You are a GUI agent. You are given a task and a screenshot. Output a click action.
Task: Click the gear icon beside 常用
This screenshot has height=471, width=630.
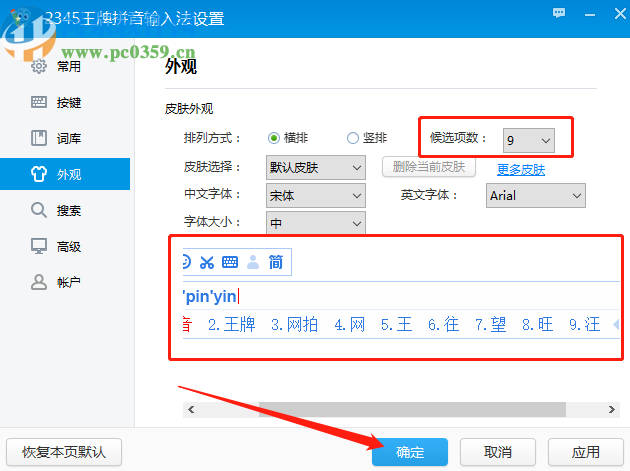[x=39, y=66]
